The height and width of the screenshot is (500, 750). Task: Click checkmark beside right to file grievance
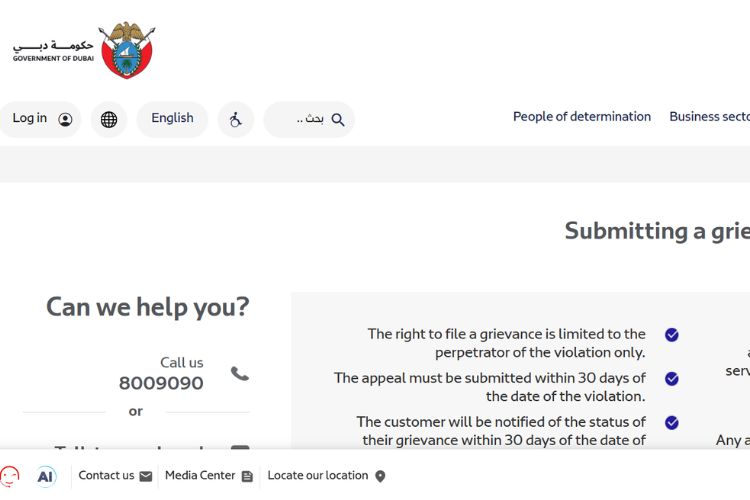click(x=672, y=335)
